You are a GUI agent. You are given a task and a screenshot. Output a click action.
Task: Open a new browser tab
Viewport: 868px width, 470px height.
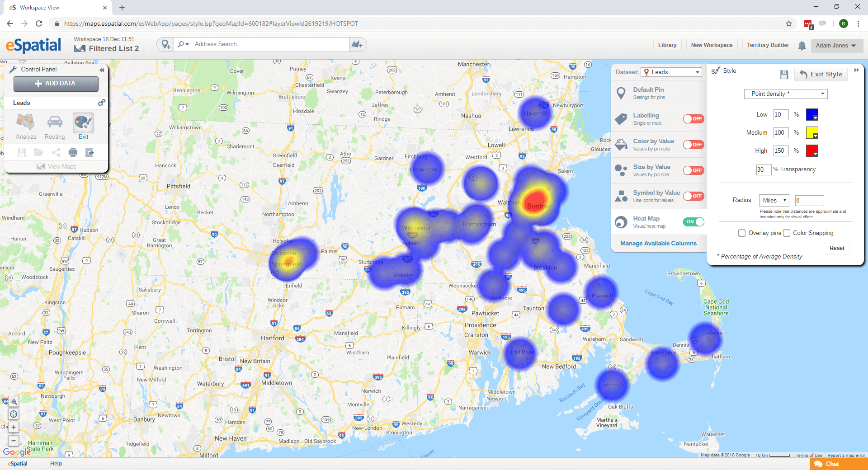click(122, 8)
